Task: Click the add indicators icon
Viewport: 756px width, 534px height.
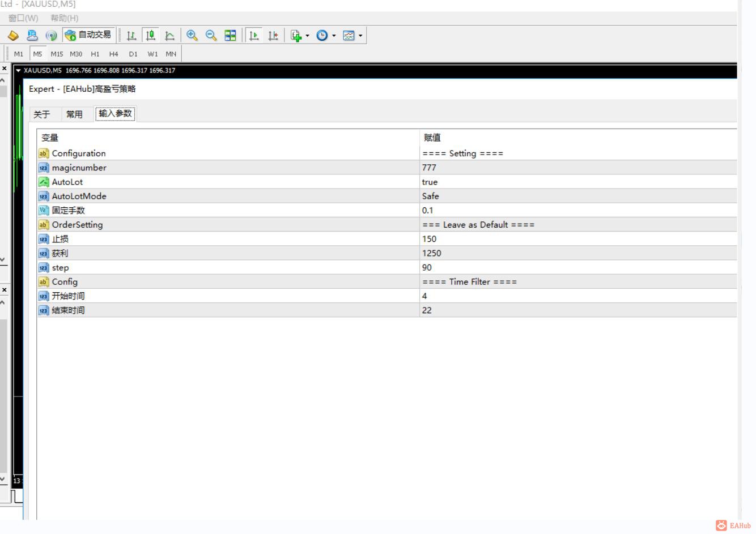Action: pos(296,36)
